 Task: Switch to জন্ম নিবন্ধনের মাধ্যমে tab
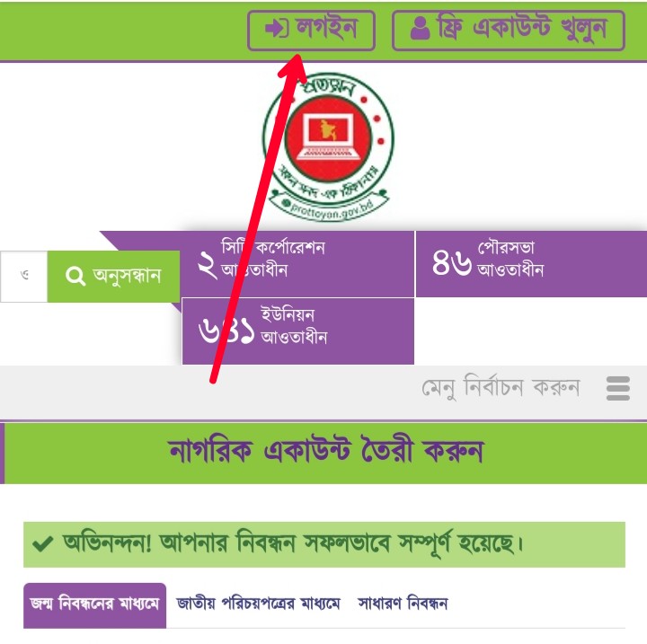click(95, 605)
